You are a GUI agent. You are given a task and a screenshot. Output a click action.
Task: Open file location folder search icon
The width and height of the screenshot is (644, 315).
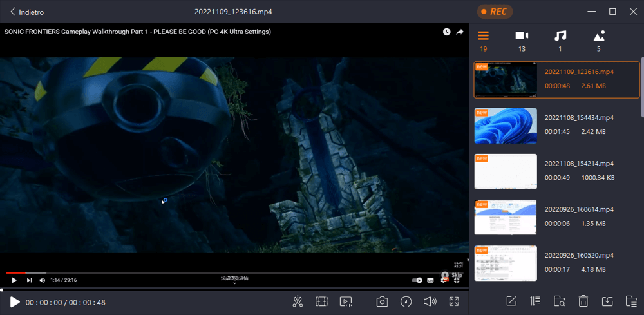click(x=559, y=301)
